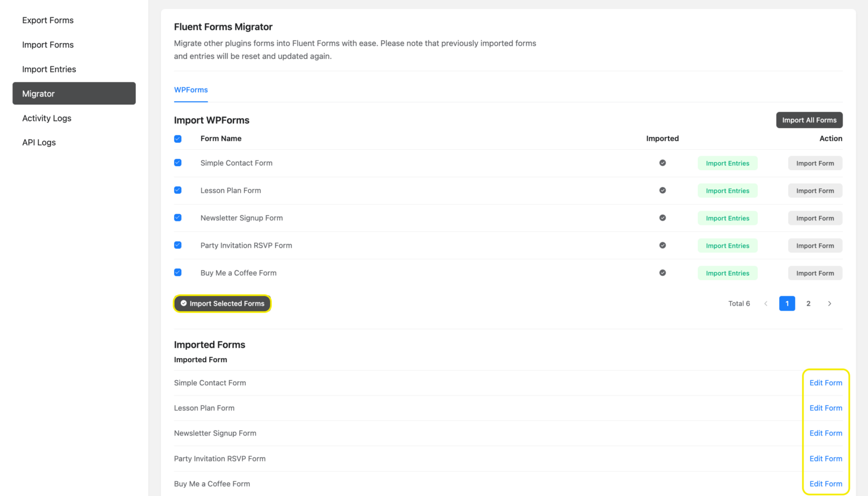
Task: Go to page 2 of the forms list
Action: 808,303
